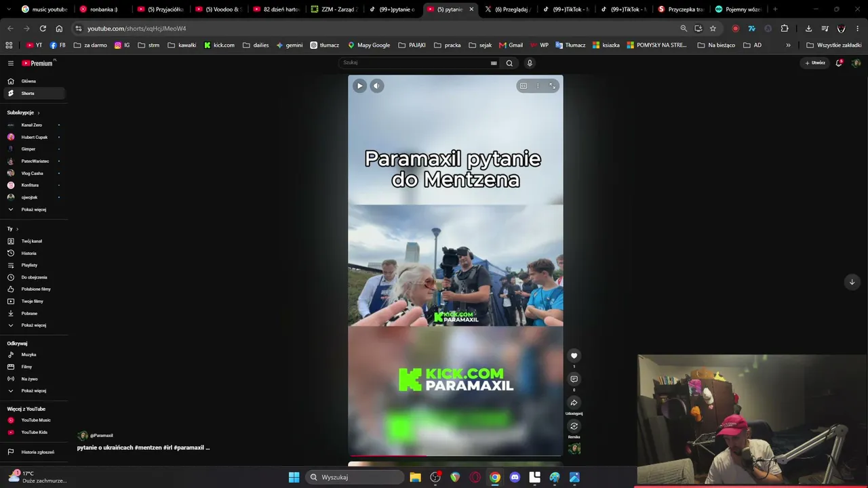Screen dimensions: 868x488
Task: Show more subscriptions with Pokaż więcej
Action: tap(34, 209)
